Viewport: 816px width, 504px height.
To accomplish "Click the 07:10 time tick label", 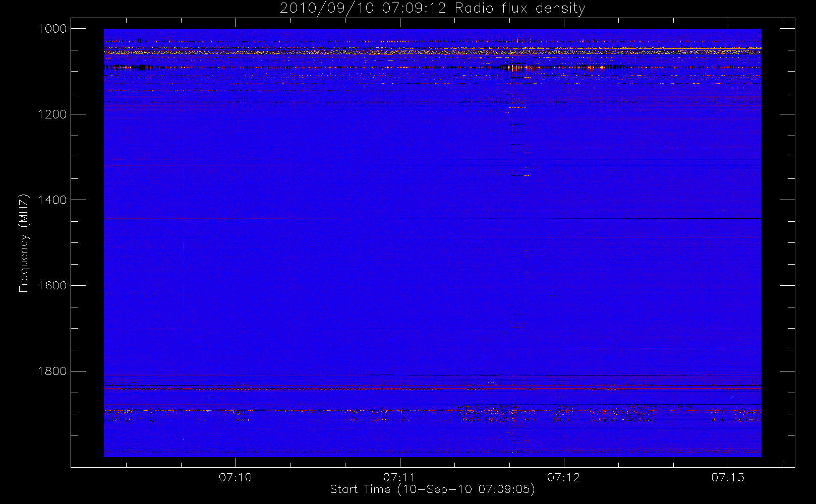I will [x=236, y=477].
